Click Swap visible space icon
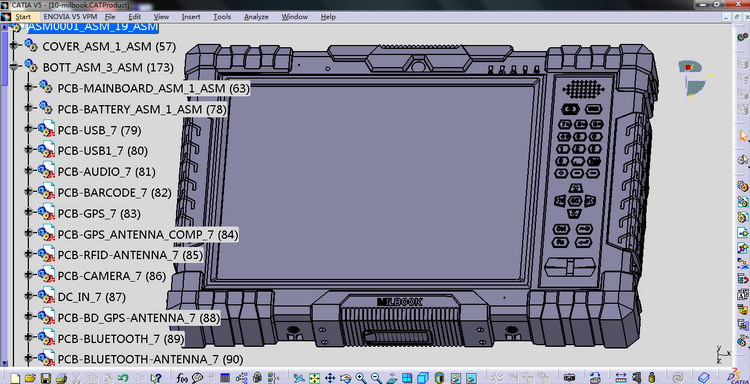Image resolution: width=750 pixels, height=384 pixels. point(471,378)
